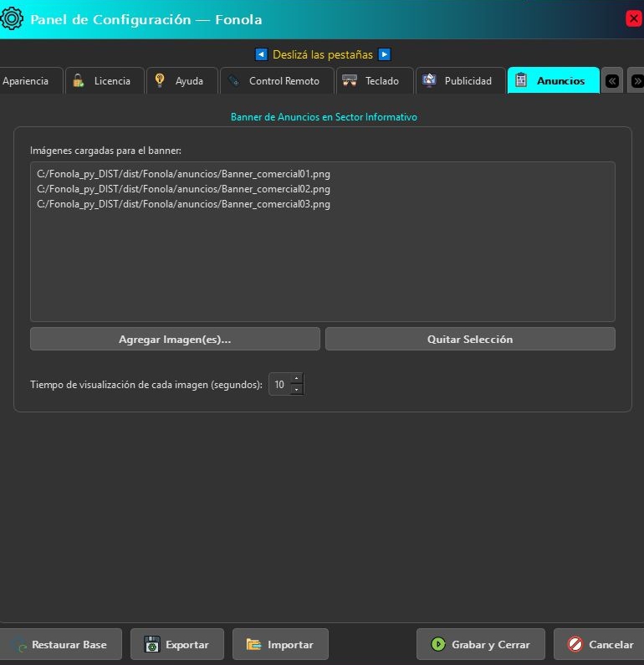Click the Imágenes cargadas para el banner label

(x=105, y=151)
